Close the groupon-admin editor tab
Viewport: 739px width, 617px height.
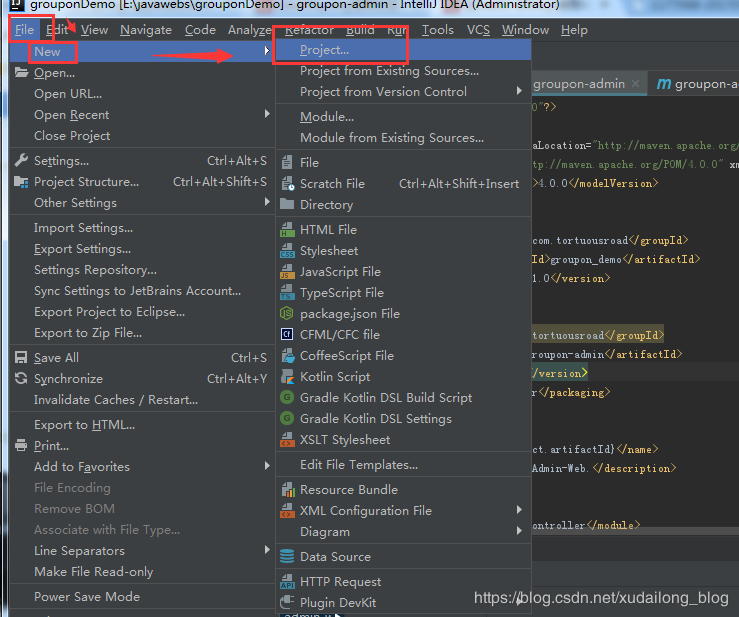coord(635,83)
